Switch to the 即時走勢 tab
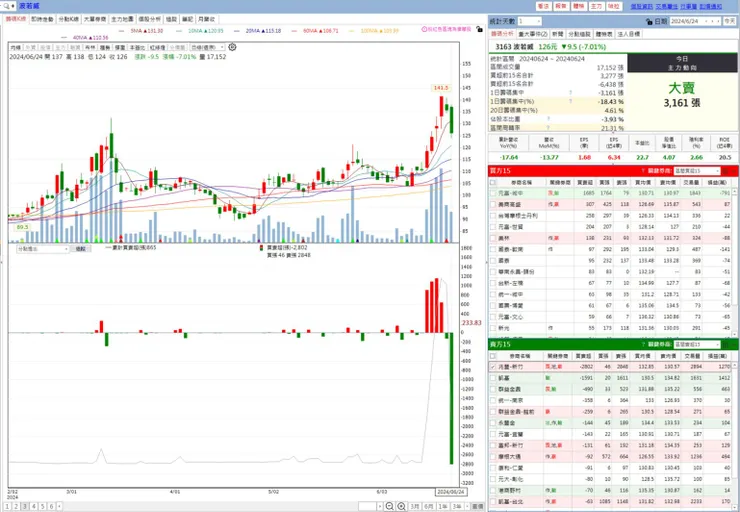The width and height of the screenshot is (740, 512). tap(42, 19)
